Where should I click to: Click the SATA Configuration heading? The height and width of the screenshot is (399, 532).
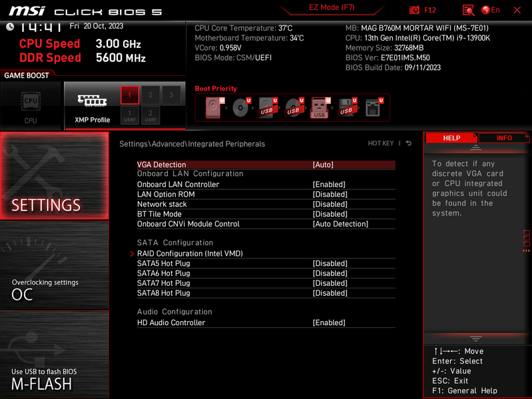click(175, 242)
